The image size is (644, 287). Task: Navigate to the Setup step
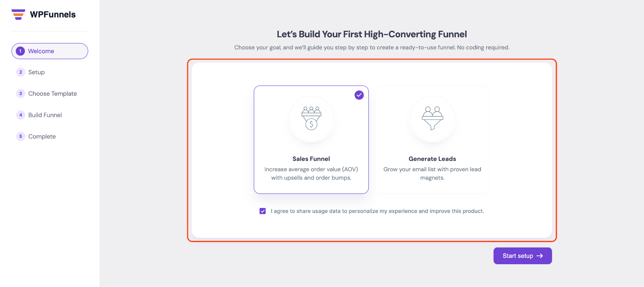click(x=36, y=72)
